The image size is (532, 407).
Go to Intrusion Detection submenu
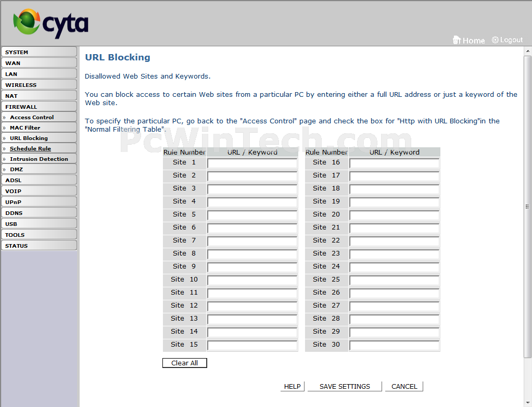click(x=39, y=159)
